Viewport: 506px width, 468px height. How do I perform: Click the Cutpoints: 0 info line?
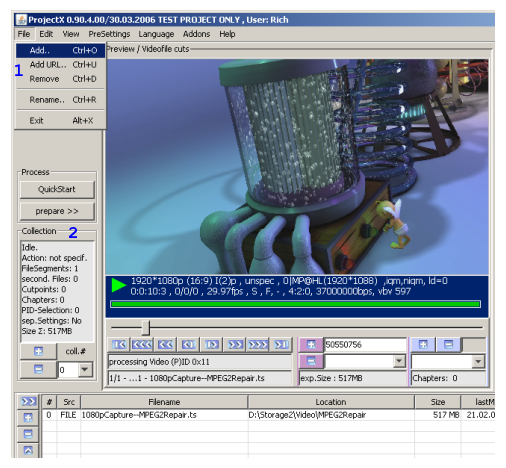click(x=44, y=289)
